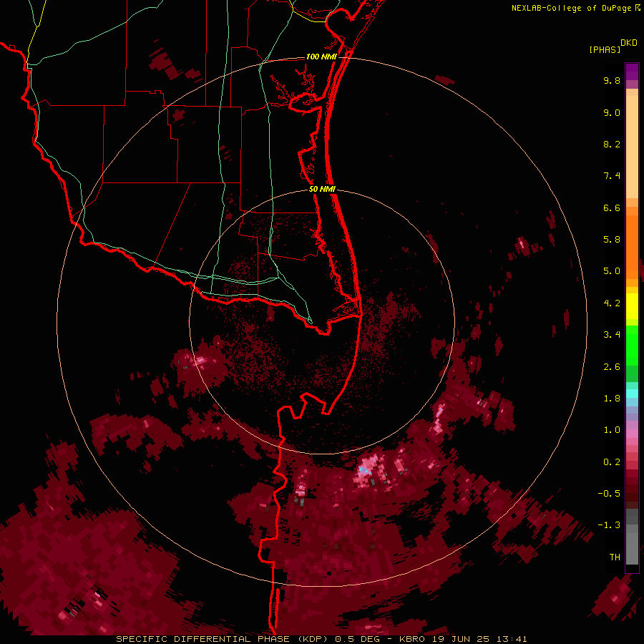Click the -1.3 scale value

pos(609,525)
